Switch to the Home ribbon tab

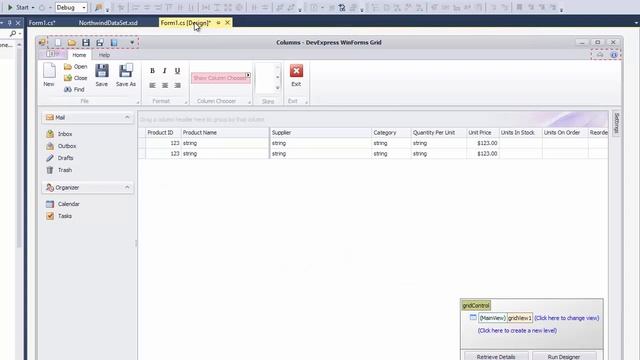(x=79, y=55)
